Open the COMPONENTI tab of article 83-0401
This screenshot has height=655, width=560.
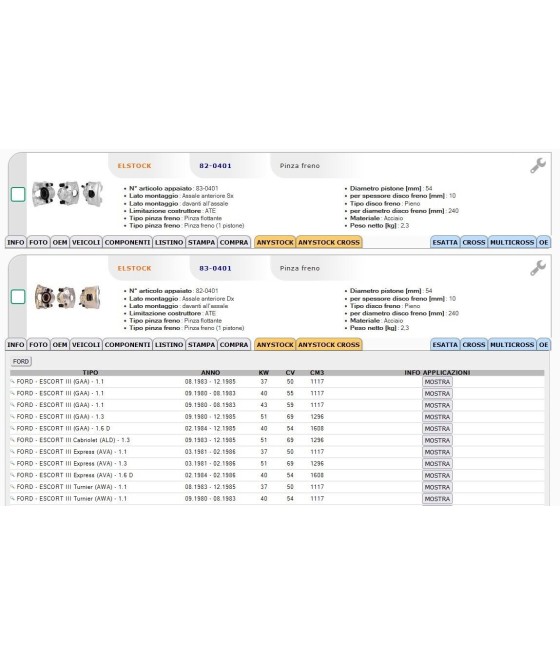[127, 345]
